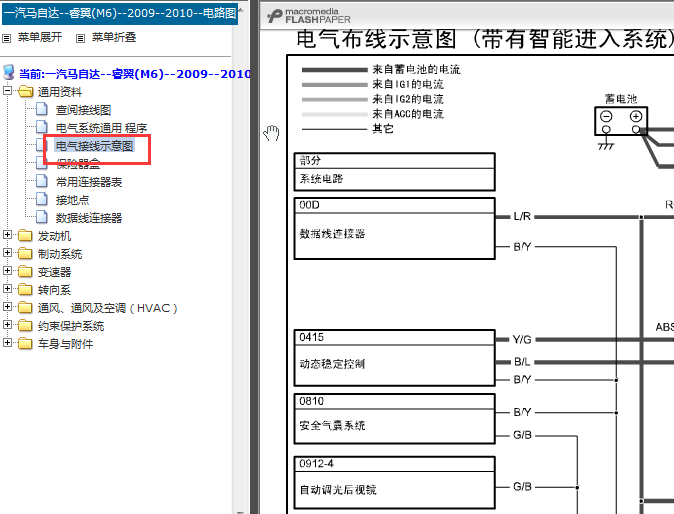The width and height of the screenshot is (674, 514).
Task: Click the folder icon of HVAC entry
Action: (25, 308)
